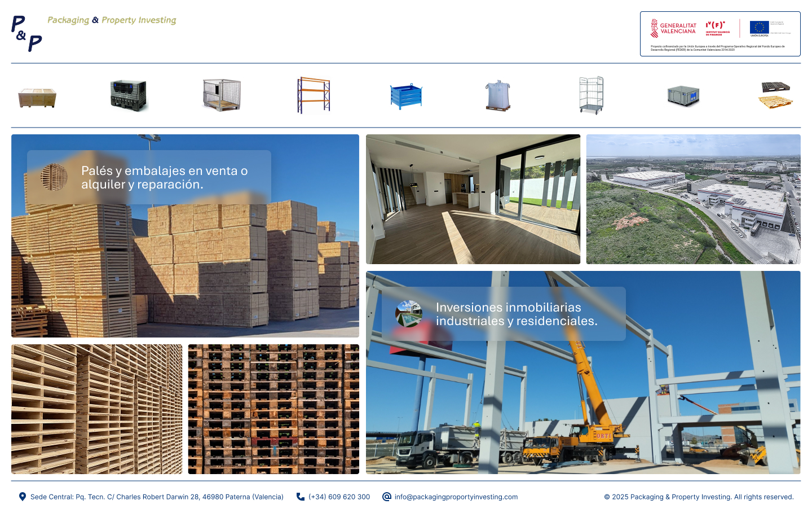Pick the white big bag icon
812x517 pixels.
click(x=498, y=95)
